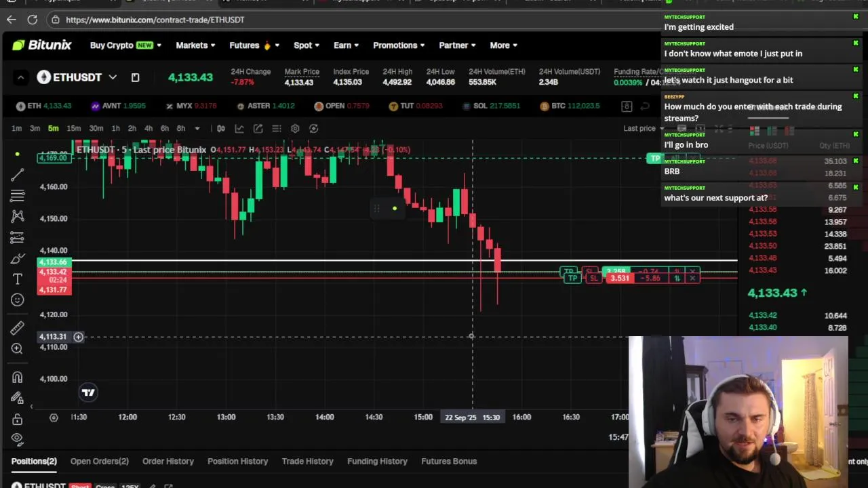Hide all drawings with eye icon
Screen dimensions: 868x488
17,439
